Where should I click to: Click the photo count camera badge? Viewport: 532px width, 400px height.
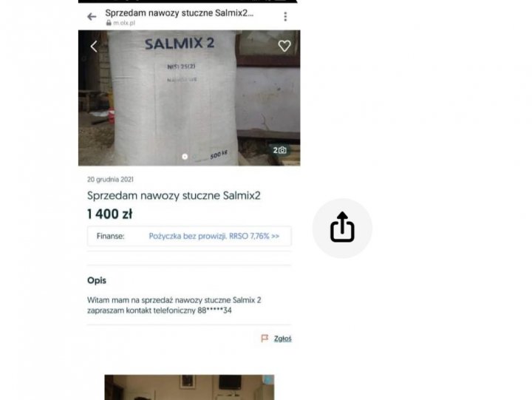pos(279,150)
